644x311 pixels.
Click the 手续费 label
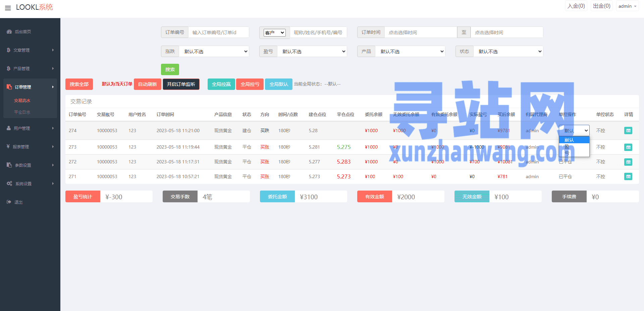(569, 197)
